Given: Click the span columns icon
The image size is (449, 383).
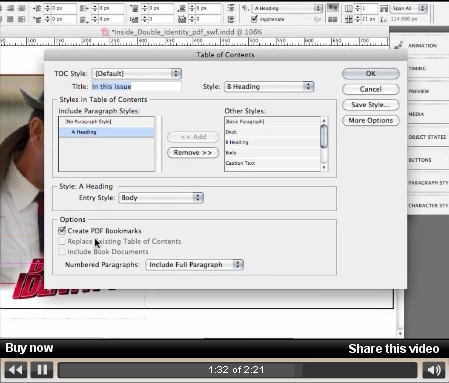Looking at the screenshot, I should click(384, 8).
